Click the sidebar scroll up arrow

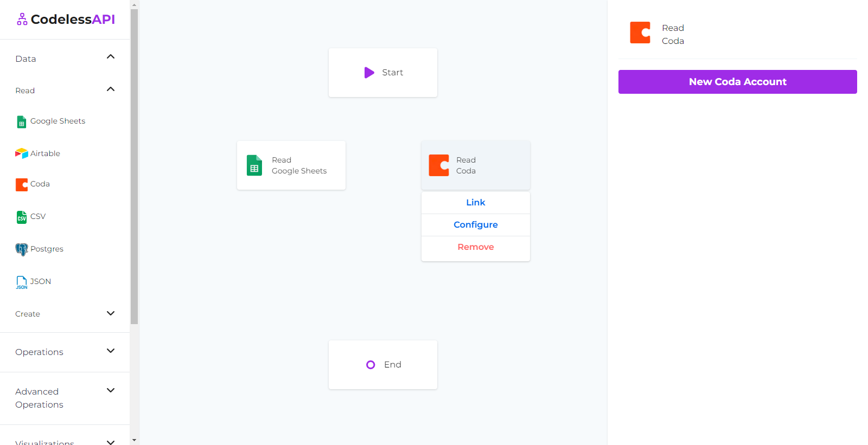[x=135, y=5]
